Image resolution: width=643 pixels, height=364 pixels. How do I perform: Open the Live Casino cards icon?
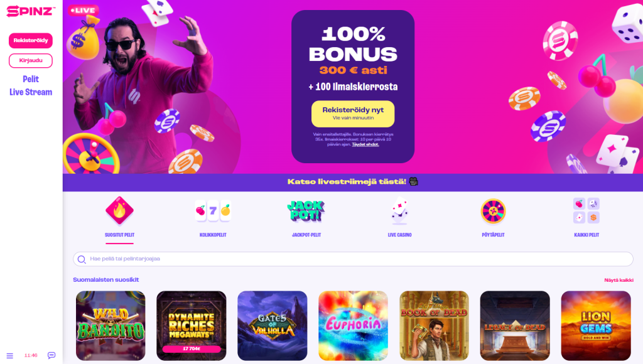[x=399, y=211]
